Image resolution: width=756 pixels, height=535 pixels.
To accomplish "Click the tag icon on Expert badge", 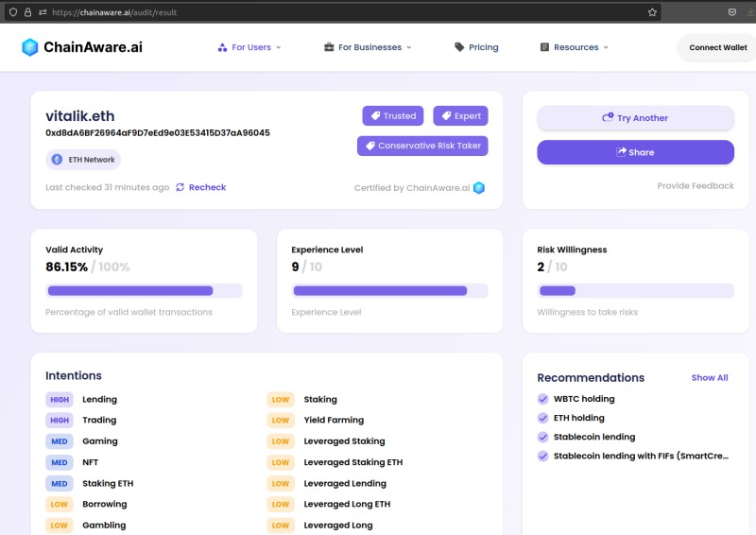I will [446, 115].
